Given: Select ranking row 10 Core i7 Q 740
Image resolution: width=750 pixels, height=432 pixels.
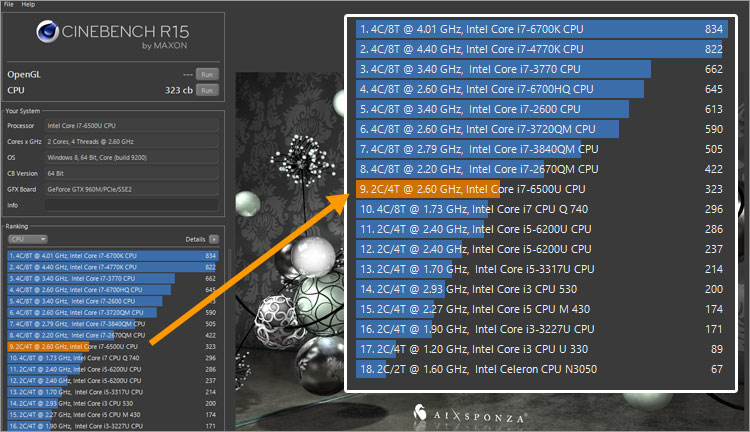Looking at the screenshot, I should coord(113,358).
